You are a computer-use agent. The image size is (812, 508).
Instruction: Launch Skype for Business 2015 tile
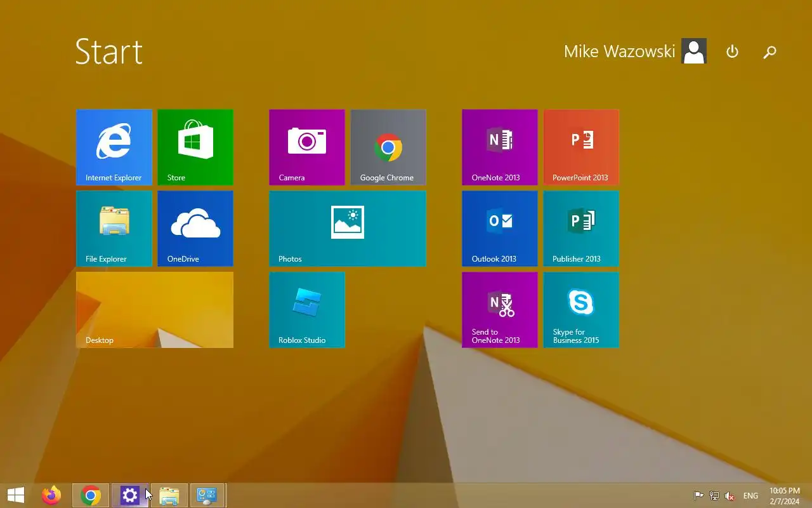[581, 310]
